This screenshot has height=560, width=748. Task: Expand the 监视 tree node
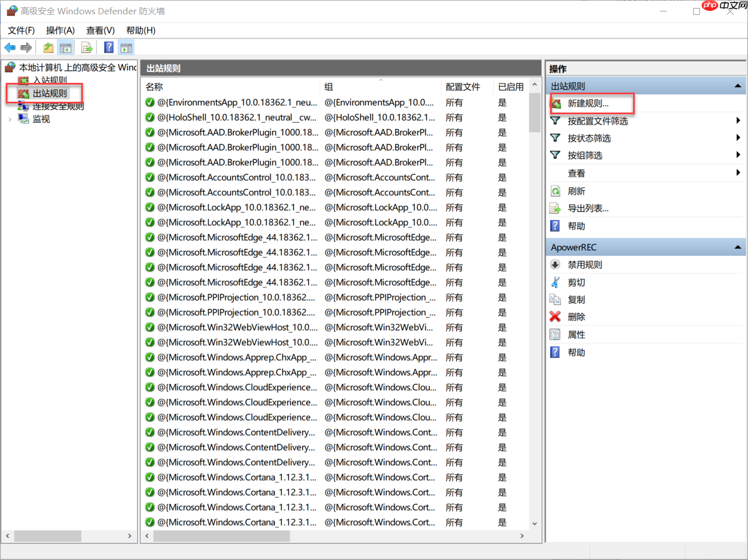coord(10,119)
